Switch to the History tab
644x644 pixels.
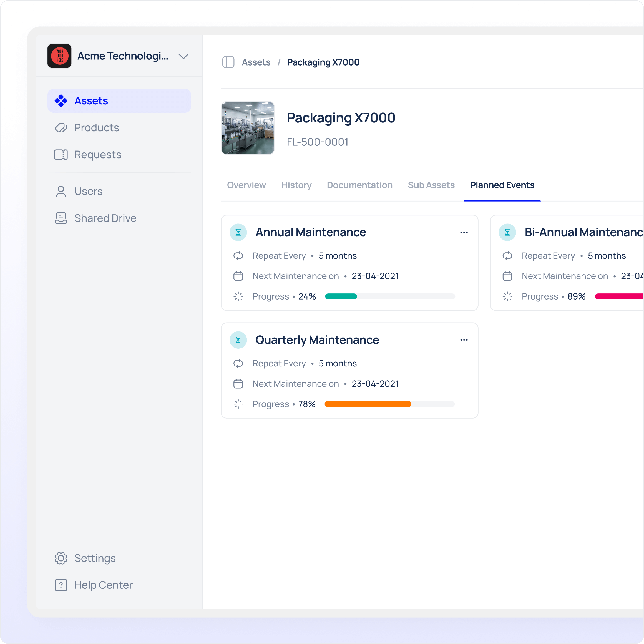pyautogui.click(x=296, y=185)
